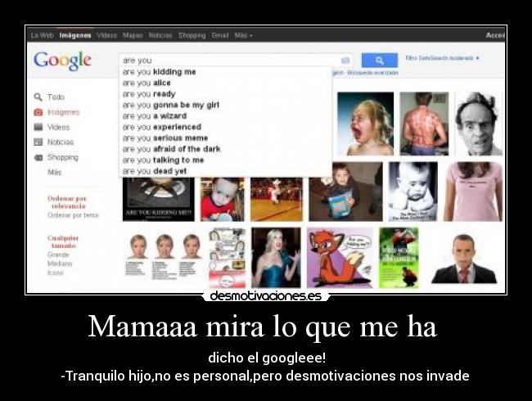Open the ARE YOU KIDDING ME poster thumbnail
This screenshot has width=532, height=401.
(159, 200)
